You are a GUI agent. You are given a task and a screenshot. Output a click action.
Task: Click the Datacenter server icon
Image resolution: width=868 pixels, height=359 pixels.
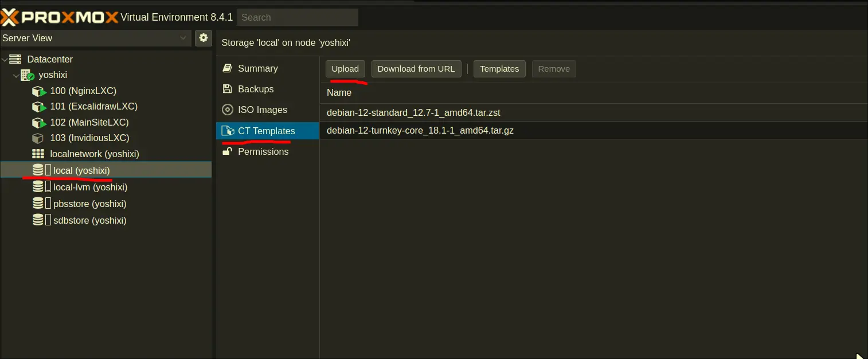click(15, 59)
